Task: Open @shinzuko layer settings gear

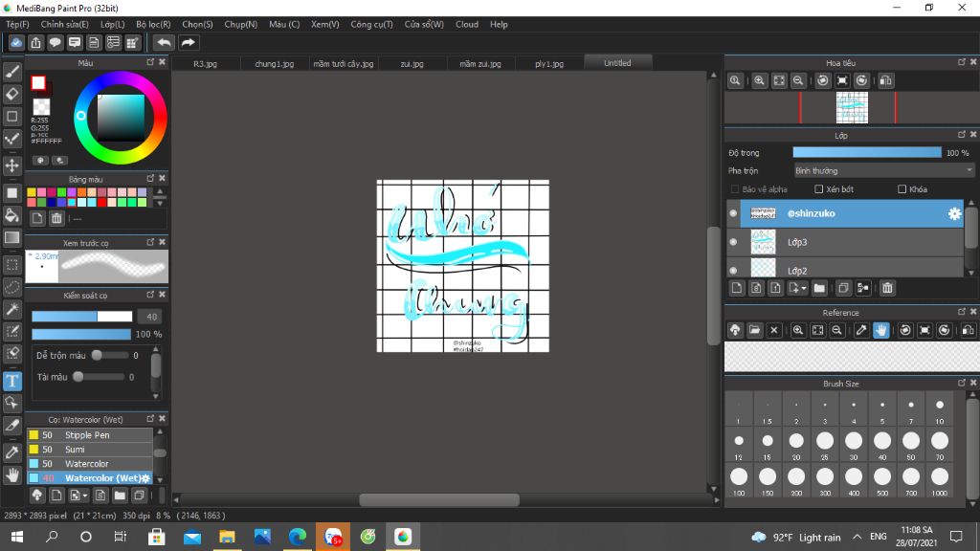Action: (954, 213)
